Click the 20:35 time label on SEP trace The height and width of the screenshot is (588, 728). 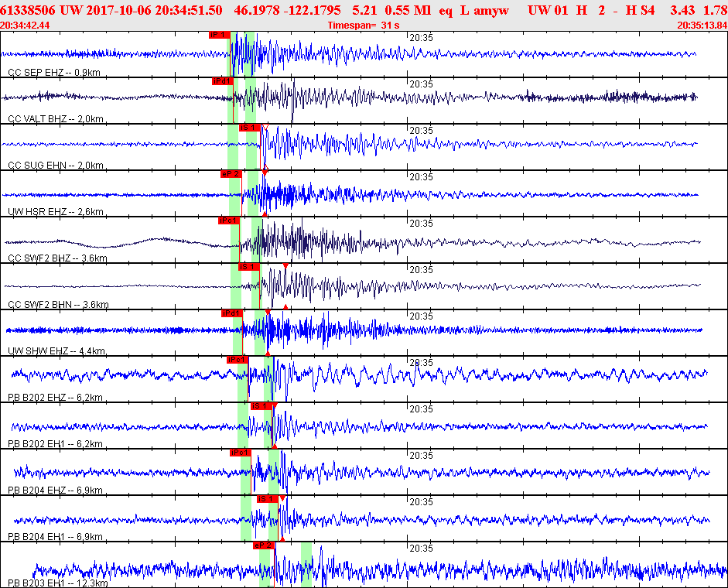(x=421, y=38)
